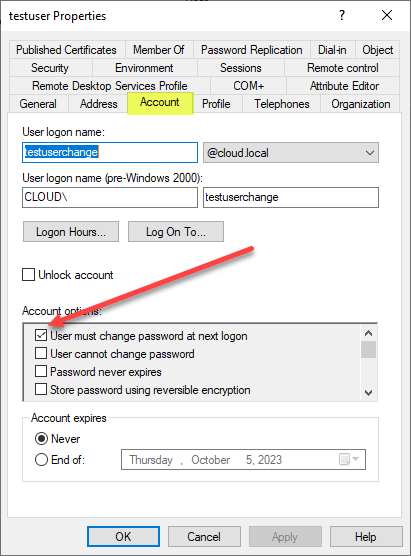Switch to the Member Of tab
411x556 pixels.
tap(159, 50)
